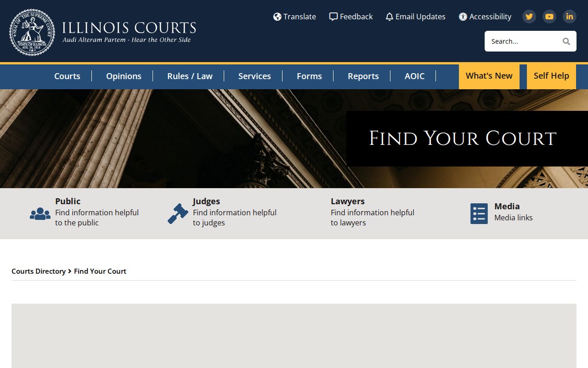Click the Courts Directory breadcrumb link
The width and height of the screenshot is (588, 368).
tap(39, 271)
